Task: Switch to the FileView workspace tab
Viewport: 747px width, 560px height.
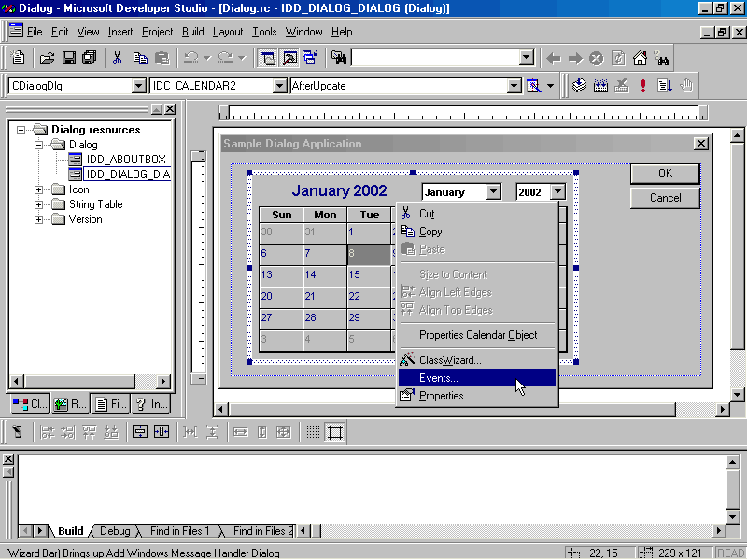Action: pyautogui.click(x=111, y=404)
